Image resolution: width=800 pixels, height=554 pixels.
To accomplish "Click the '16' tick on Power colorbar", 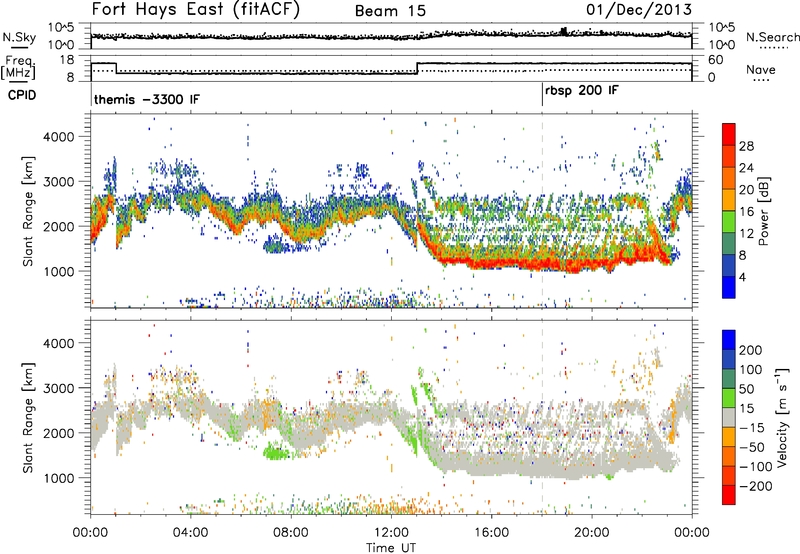I will coord(746,212).
